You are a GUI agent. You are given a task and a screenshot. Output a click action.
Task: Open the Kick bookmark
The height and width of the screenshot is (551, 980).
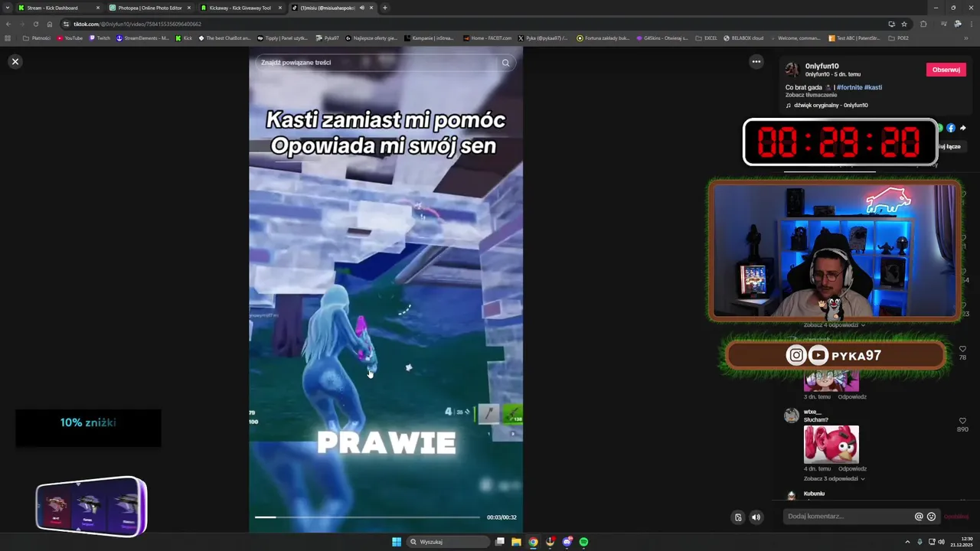(x=184, y=37)
